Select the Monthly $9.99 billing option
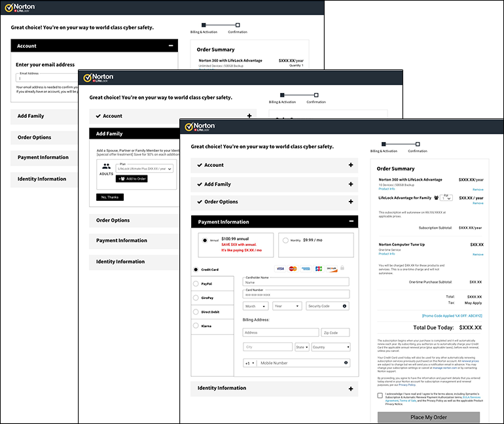This screenshot has height=424, width=504. [x=285, y=240]
